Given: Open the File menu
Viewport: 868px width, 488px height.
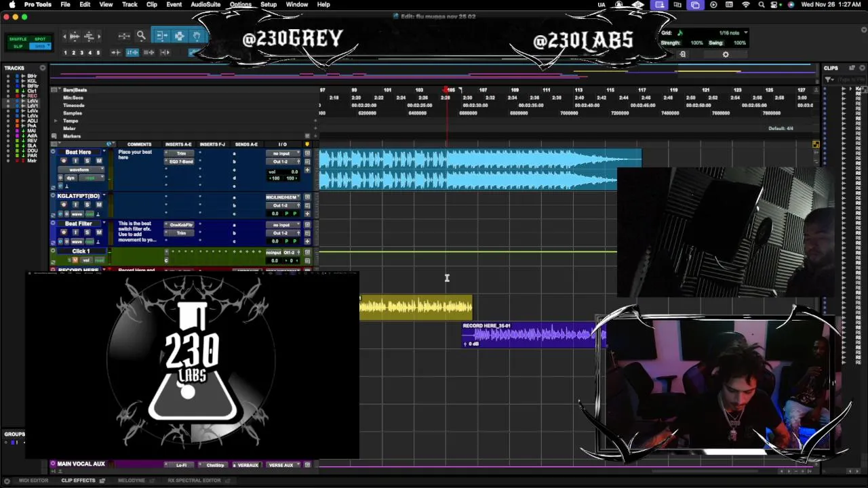Looking at the screenshot, I should 65,5.
